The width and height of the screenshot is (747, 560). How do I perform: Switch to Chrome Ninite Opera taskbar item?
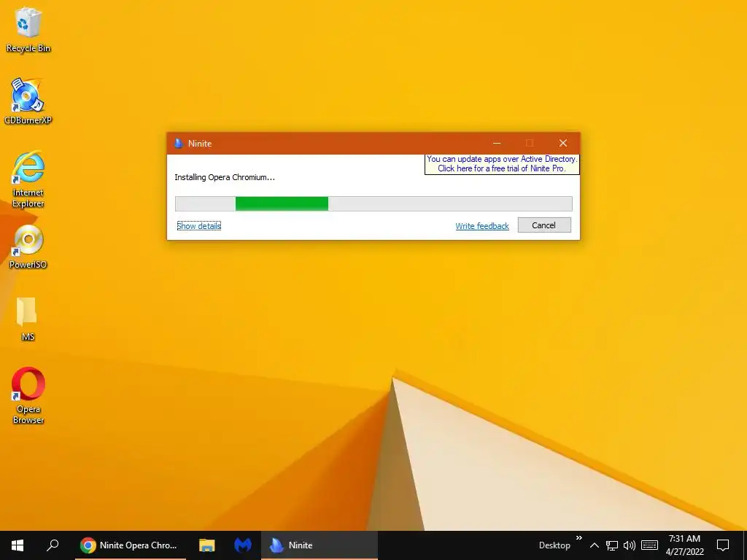tap(131, 545)
